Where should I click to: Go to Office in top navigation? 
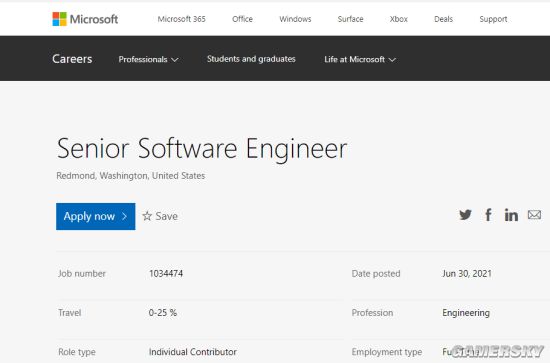[x=242, y=19]
